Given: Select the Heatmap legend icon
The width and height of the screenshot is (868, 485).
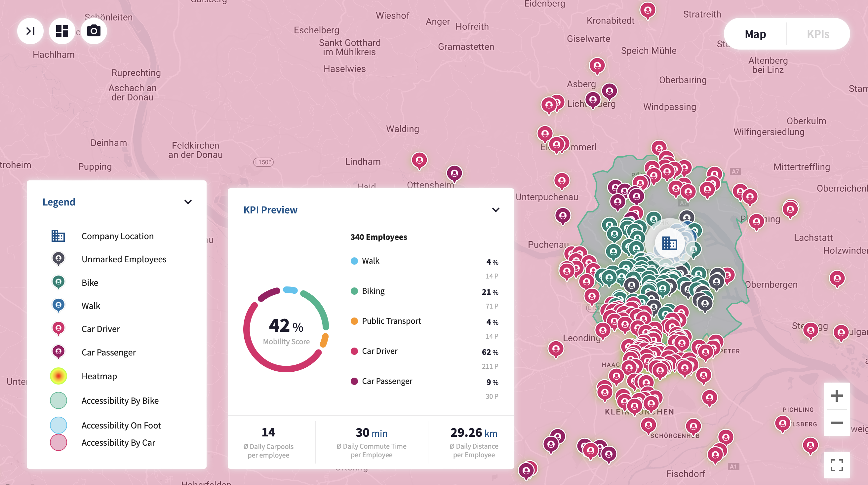Looking at the screenshot, I should tap(58, 376).
